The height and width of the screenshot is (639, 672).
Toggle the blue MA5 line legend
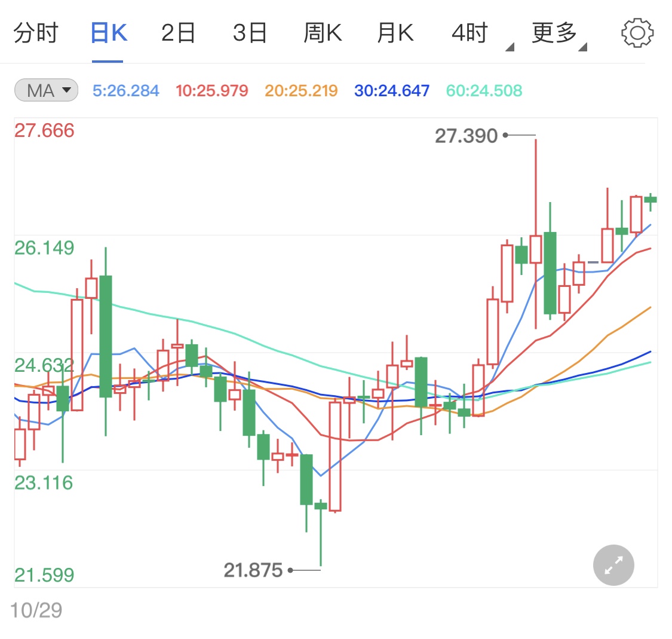125,90
